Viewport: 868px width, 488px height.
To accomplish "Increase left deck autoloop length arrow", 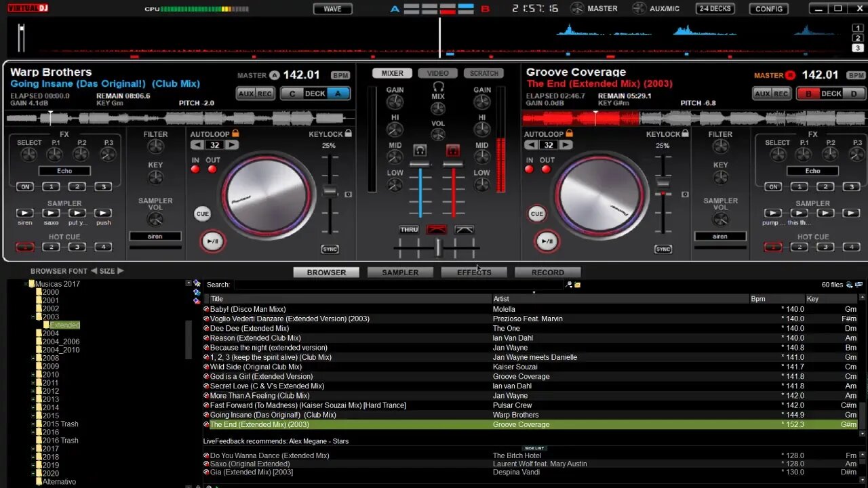I will pos(232,145).
